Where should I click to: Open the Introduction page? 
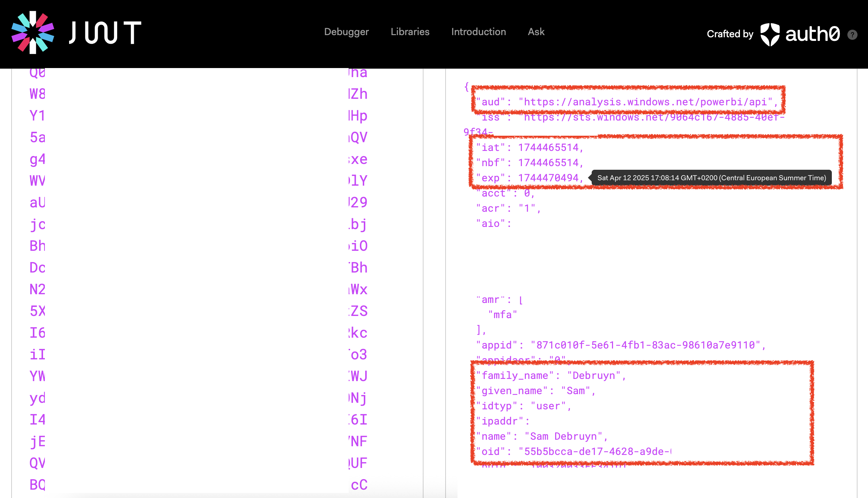[x=478, y=32]
